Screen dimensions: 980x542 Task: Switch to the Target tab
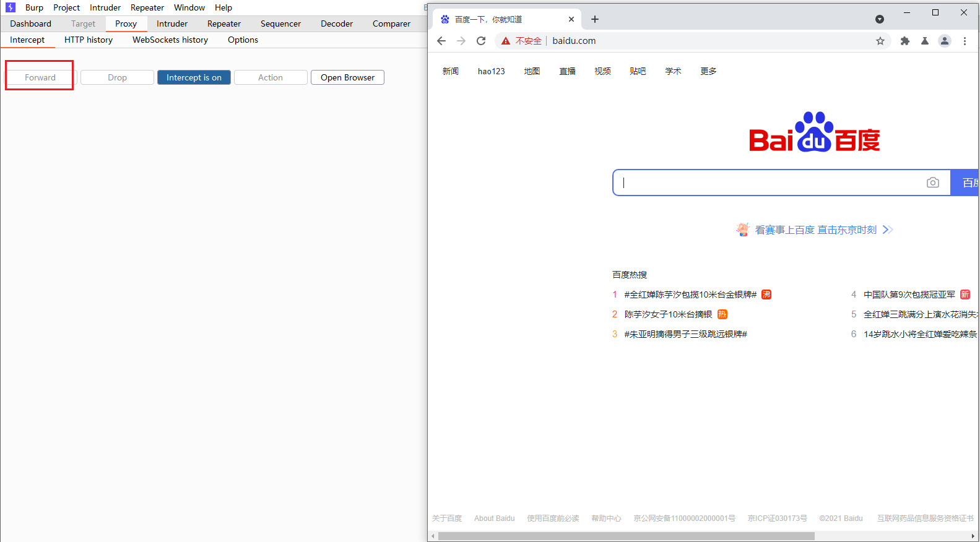tap(83, 24)
